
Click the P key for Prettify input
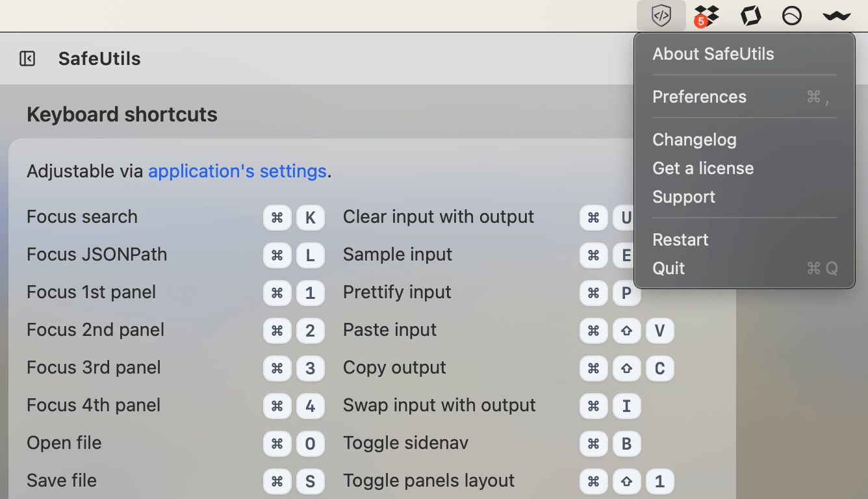pyautogui.click(x=626, y=293)
